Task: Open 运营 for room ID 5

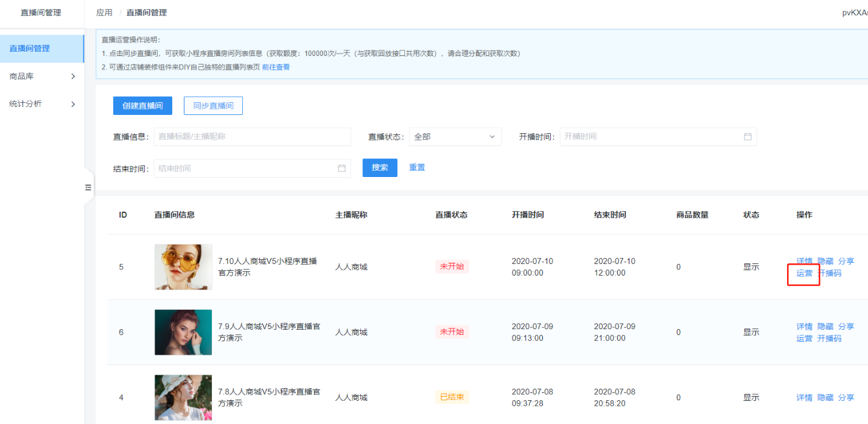Action: pyautogui.click(x=804, y=273)
